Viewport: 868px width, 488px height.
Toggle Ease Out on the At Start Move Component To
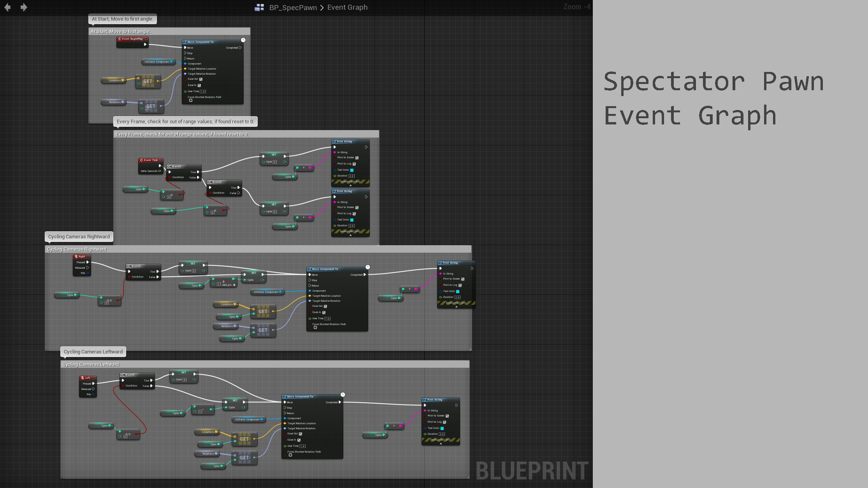click(x=201, y=79)
